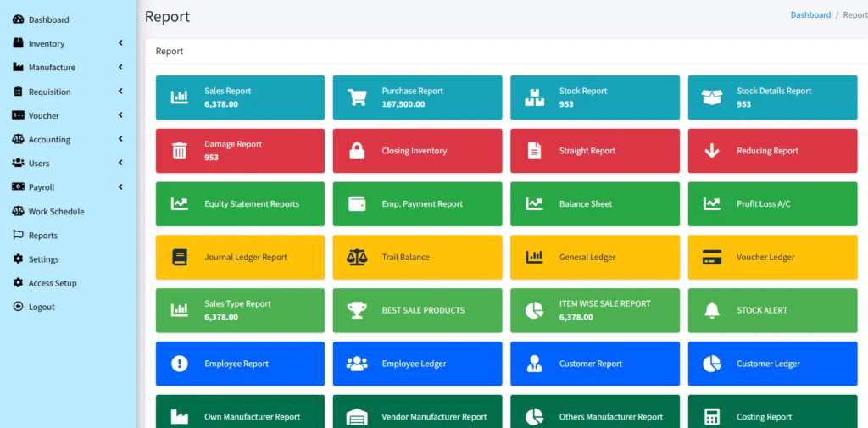Open the Purchase Report label

coord(413,91)
